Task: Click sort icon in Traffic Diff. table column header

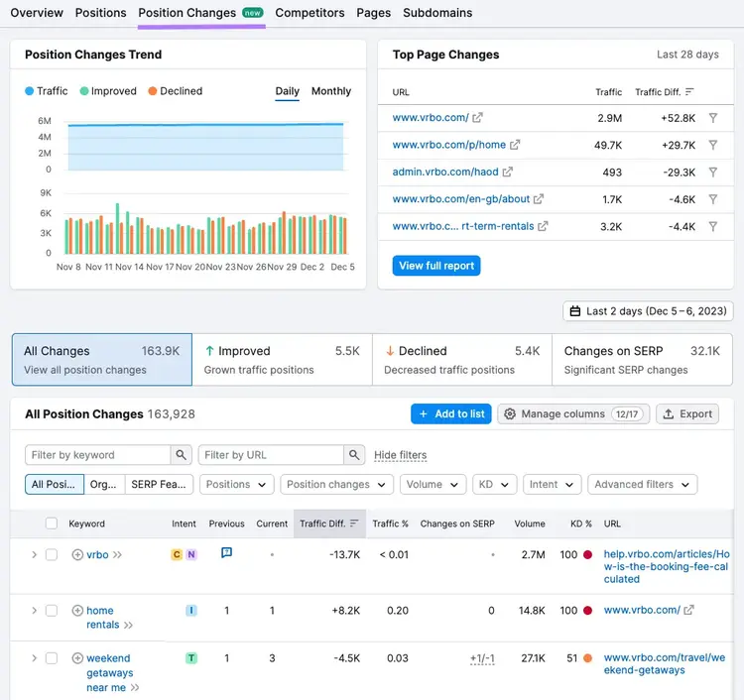Action: pos(354,524)
